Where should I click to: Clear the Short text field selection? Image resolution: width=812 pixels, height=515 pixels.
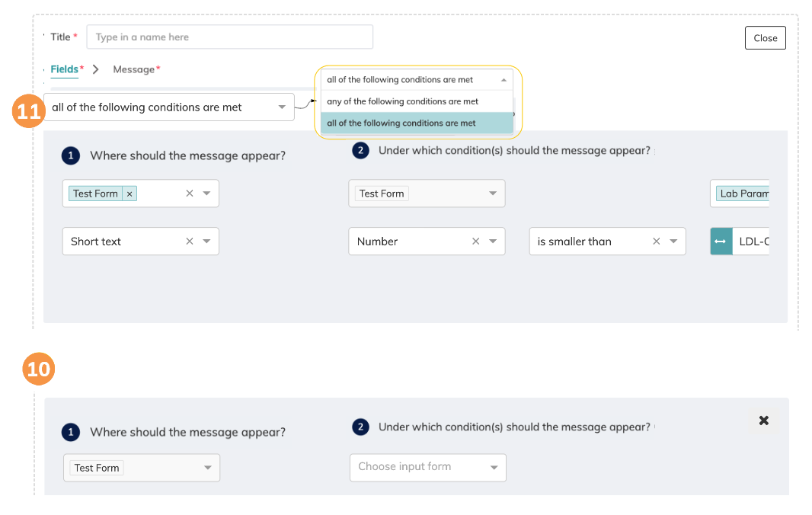[190, 242]
